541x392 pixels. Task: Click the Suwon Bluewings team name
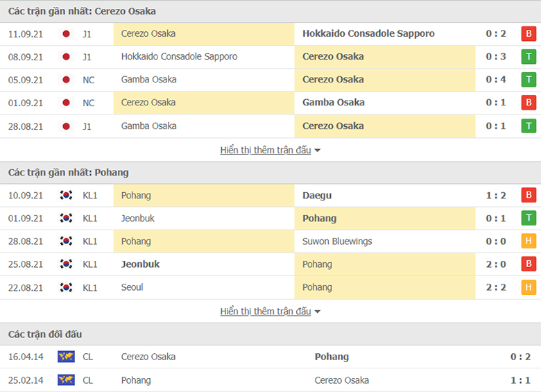click(x=337, y=241)
